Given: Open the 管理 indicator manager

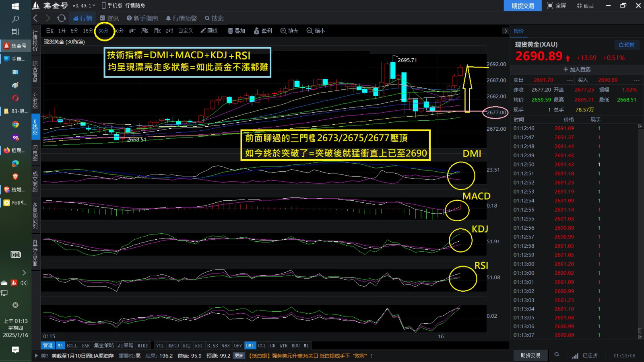Looking at the screenshot, I should click(48, 346).
